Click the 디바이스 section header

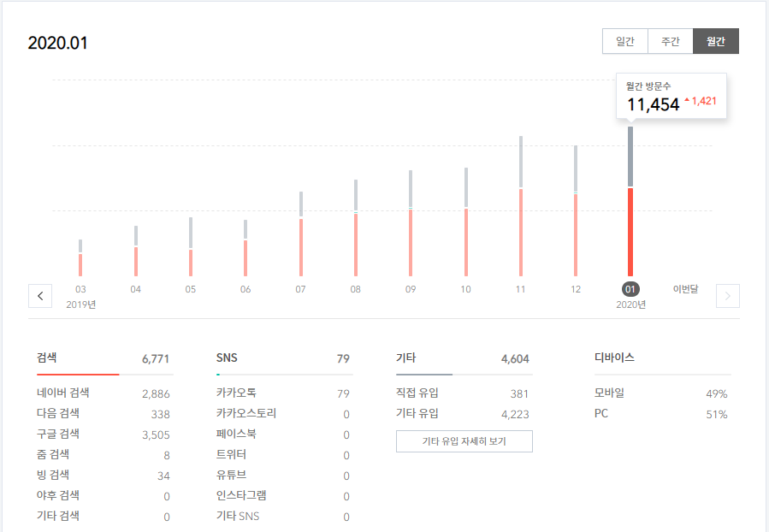(x=614, y=358)
